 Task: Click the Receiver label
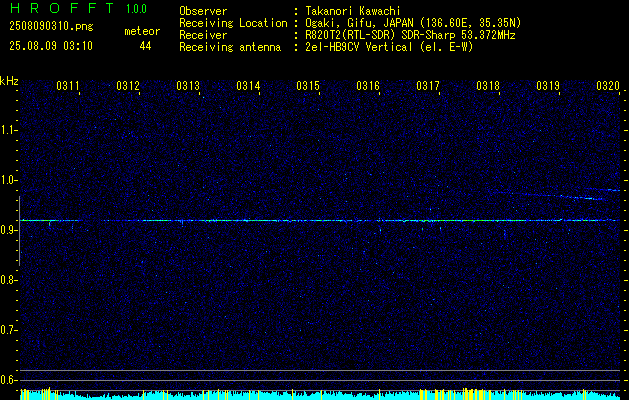(x=203, y=35)
